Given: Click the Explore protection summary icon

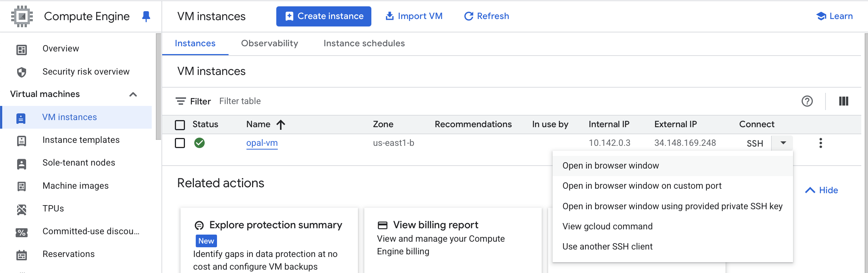Looking at the screenshot, I should (199, 225).
